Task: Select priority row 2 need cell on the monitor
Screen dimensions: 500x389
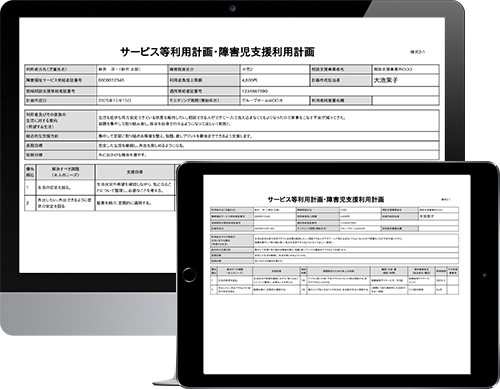Action: (x=65, y=203)
